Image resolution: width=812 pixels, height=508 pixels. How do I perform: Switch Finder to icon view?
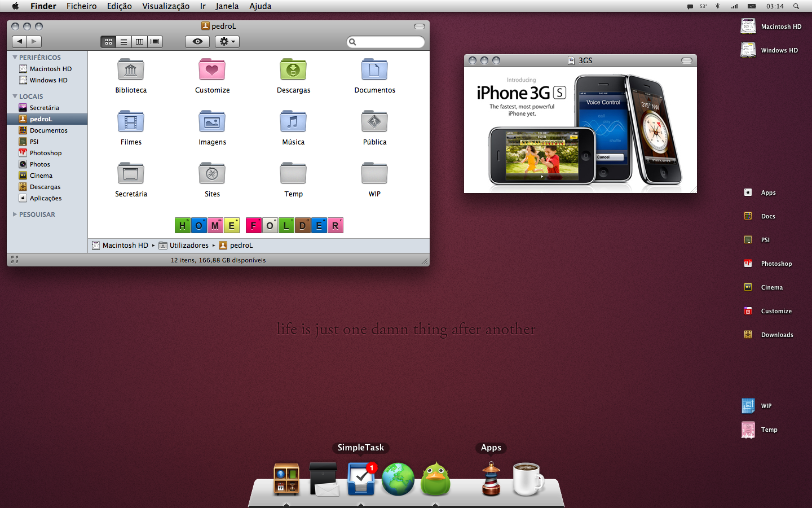108,41
